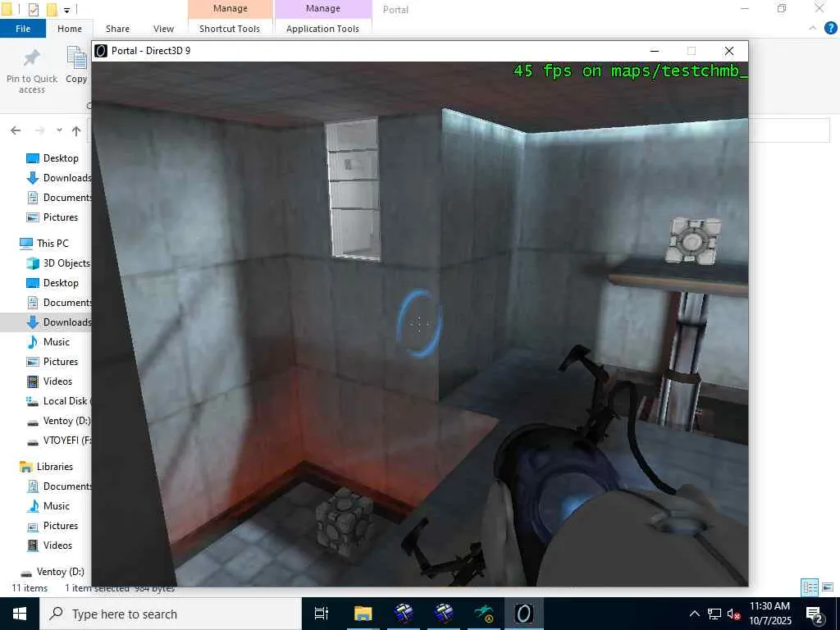The width and height of the screenshot is (840, 630).
Task: Select the Shortcut Tools tab
Action: 230,29
